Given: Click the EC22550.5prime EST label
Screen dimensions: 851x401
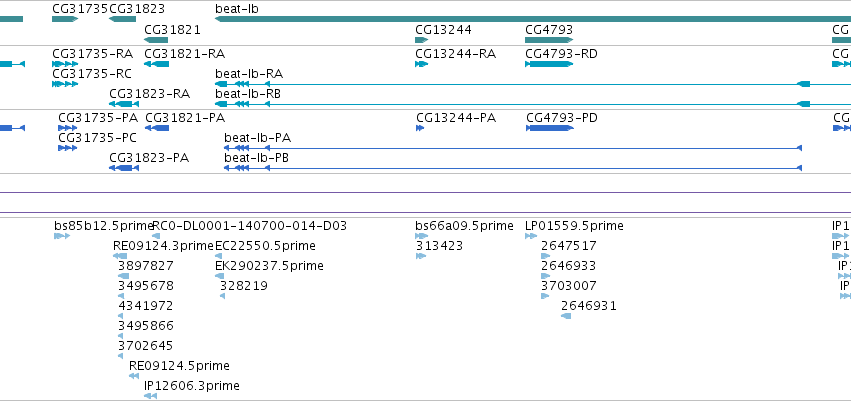Looking at the screenshot, I should click(265, 246).
